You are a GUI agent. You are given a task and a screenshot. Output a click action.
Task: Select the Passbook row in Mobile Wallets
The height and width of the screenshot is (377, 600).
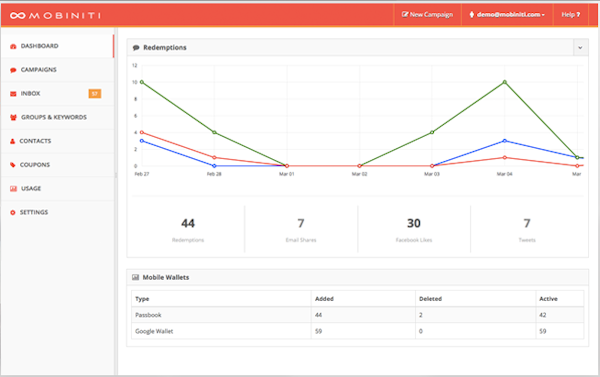point(357,315)
